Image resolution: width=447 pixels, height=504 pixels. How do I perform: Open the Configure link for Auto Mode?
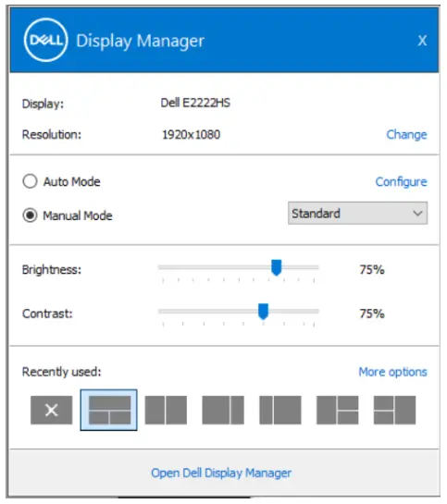pos(402,182)
